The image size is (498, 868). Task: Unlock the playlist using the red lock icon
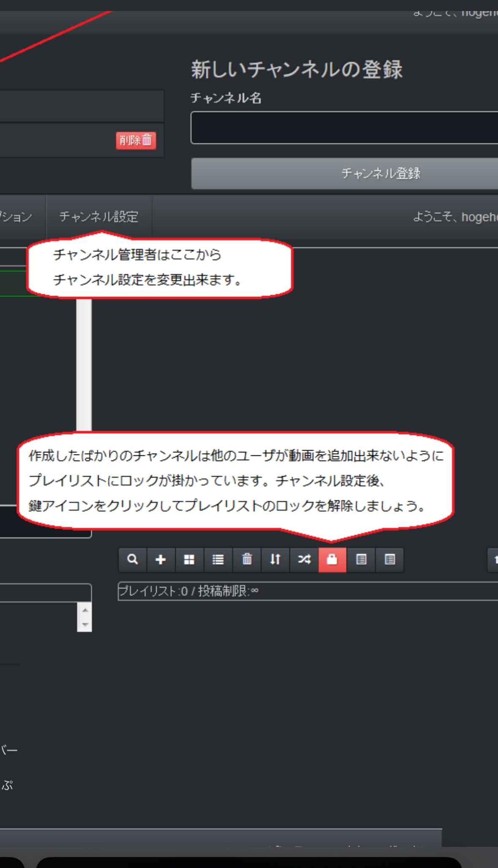coord(332,560)
